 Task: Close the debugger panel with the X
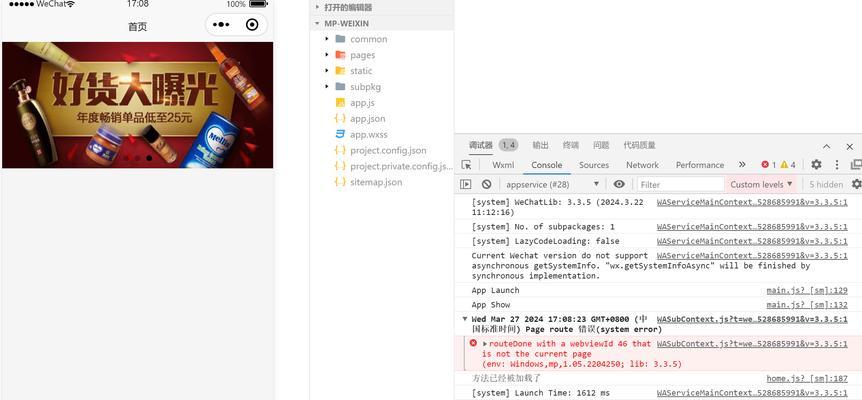point(849,146)
